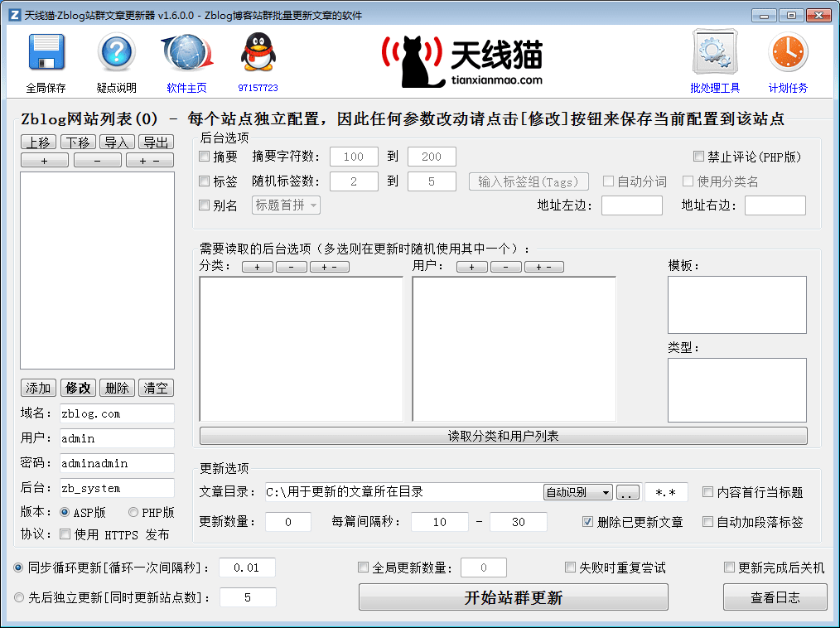Click the + − button next to 用户

(x=543, y=267)
